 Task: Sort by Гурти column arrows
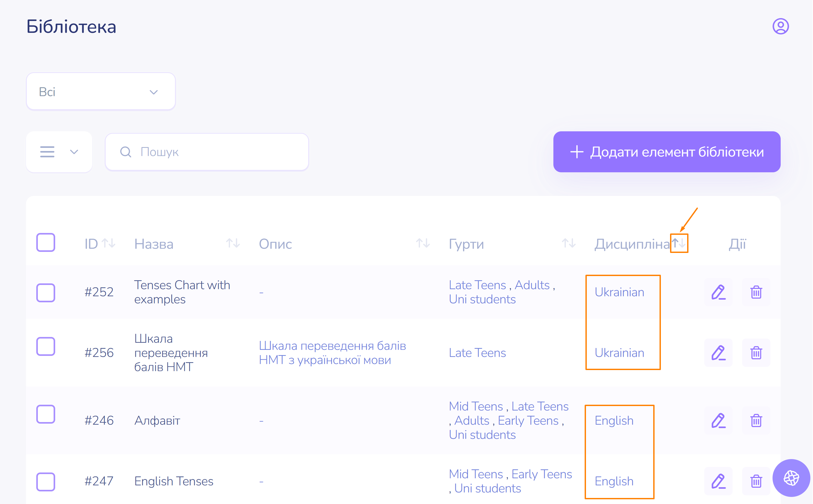569,243
